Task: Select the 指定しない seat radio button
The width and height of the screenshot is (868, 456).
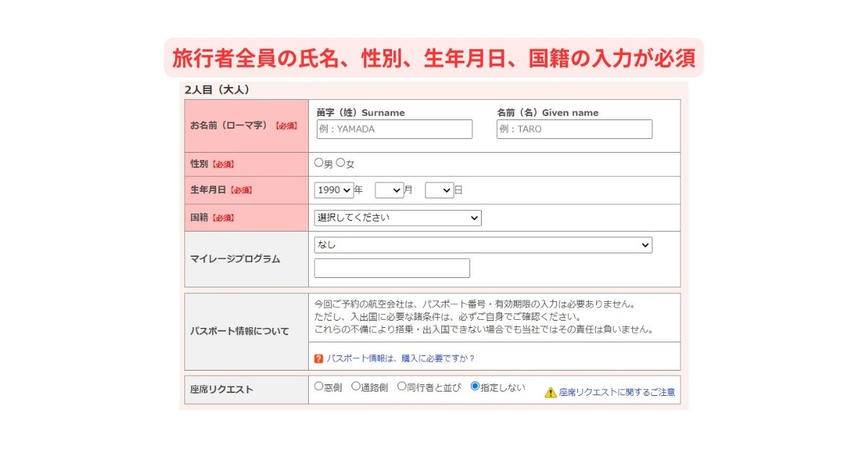Action: [x=475, y=387]
